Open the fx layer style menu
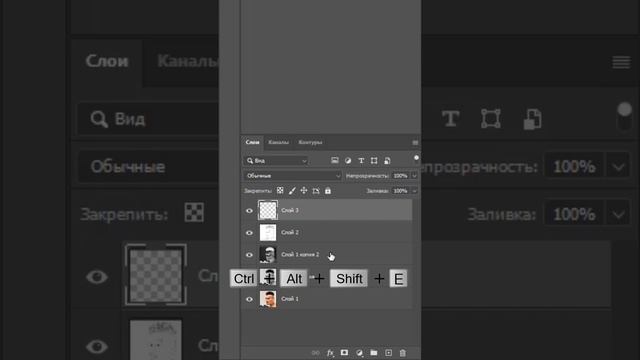This screenshot has height=360, width=640. (330, 353)
